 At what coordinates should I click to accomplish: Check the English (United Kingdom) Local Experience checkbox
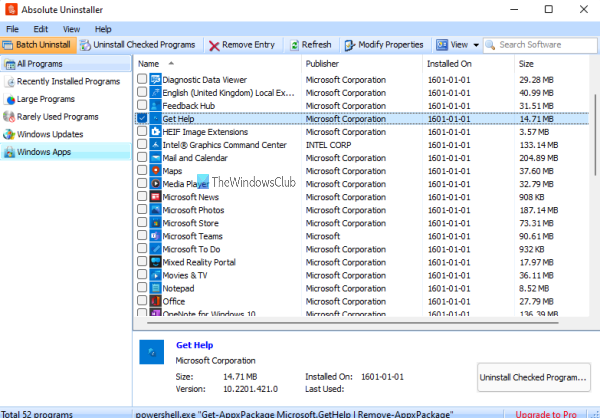[x=142, y=92]
